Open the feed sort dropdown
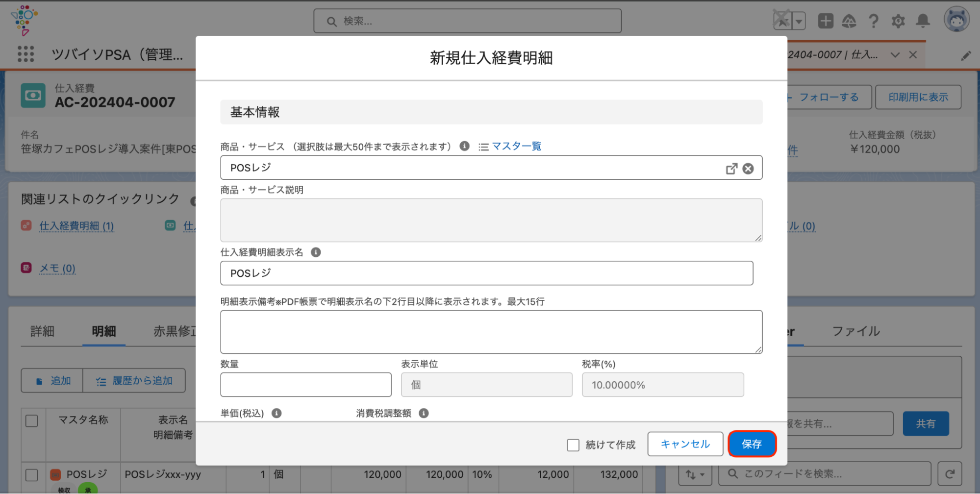This screenshot has width=980, height=494. click(695, 474)
